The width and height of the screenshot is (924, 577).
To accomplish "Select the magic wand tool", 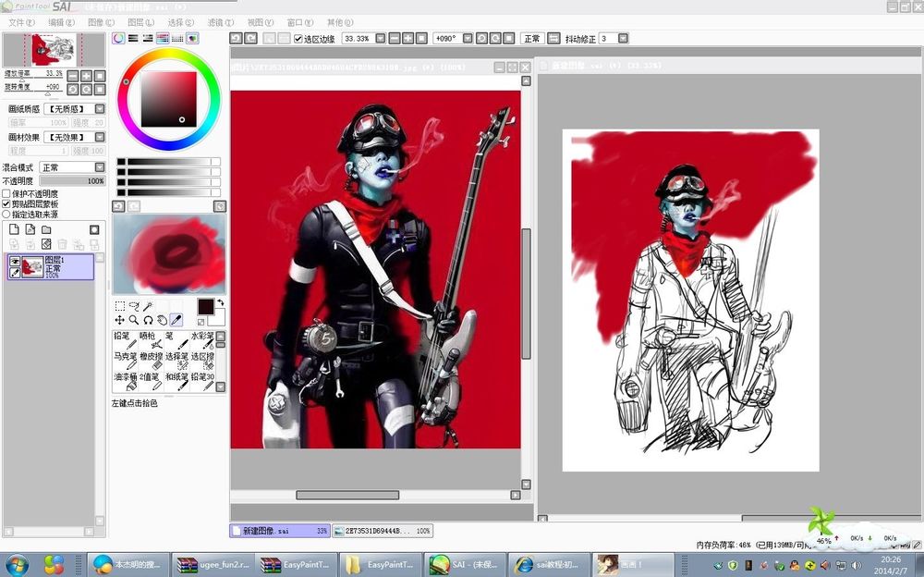I will [x=148, y=306].
